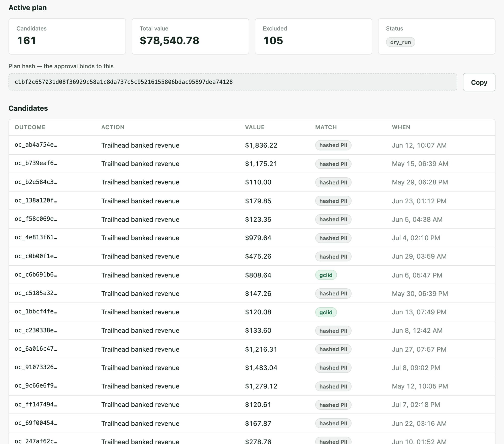Viewport: 504px width, 444px height.
Task: Click the WHEN column header
Action: click(401, 127)
